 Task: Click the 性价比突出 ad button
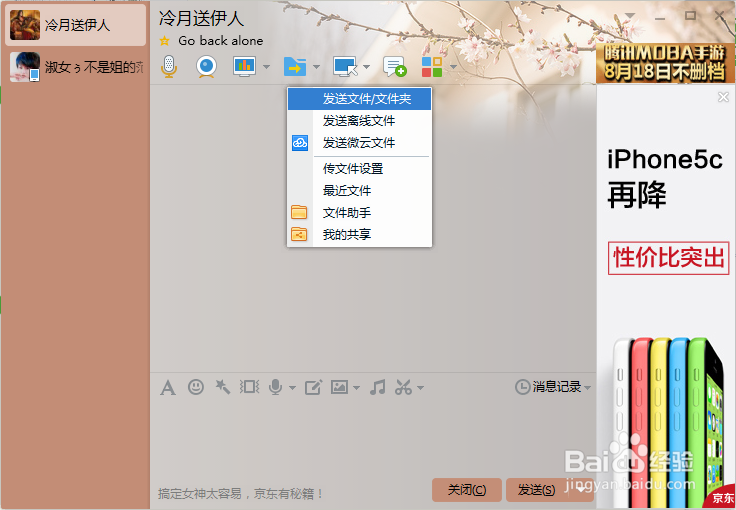pos(668,258)
